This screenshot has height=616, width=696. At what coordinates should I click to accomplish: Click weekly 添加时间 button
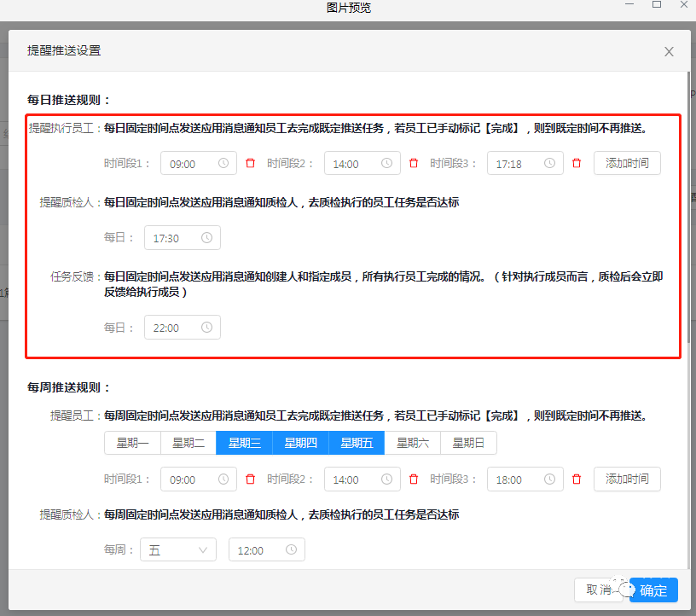click(x=627, y=479)
